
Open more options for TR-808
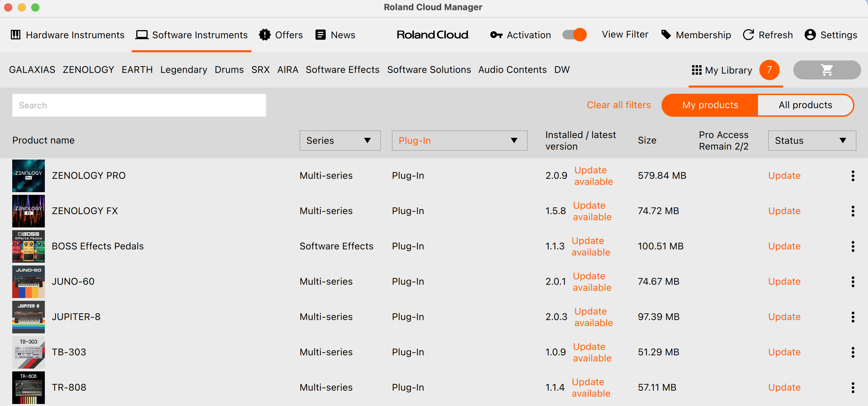[x=853, y=387]
